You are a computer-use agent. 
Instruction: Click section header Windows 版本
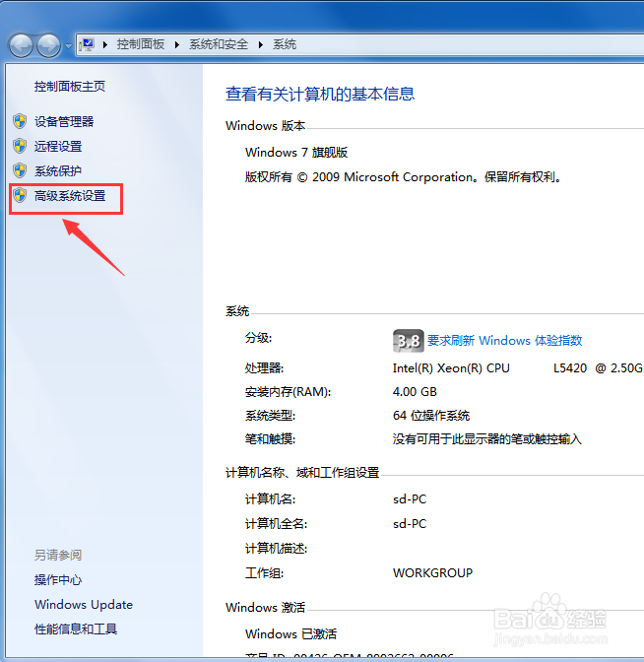pos(265,125)
